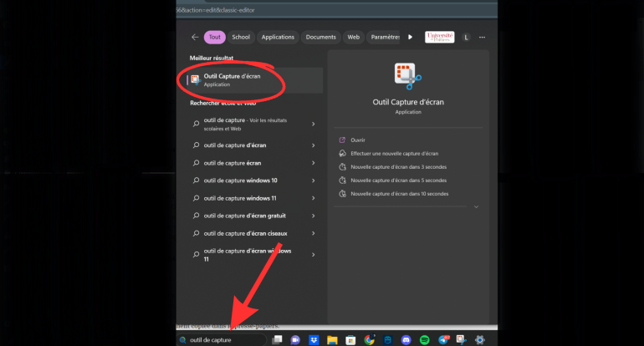Open the L account avatar

pos(466,38)
